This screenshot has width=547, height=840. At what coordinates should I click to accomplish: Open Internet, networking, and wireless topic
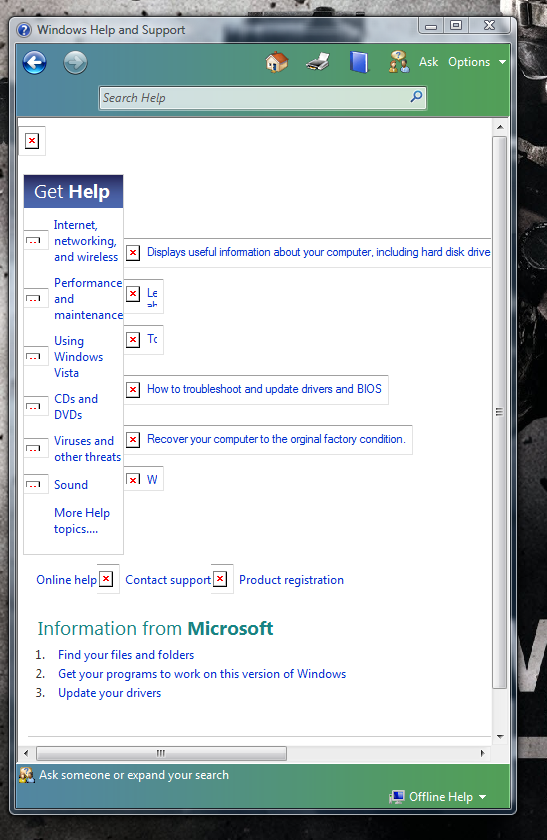(86, 241)
